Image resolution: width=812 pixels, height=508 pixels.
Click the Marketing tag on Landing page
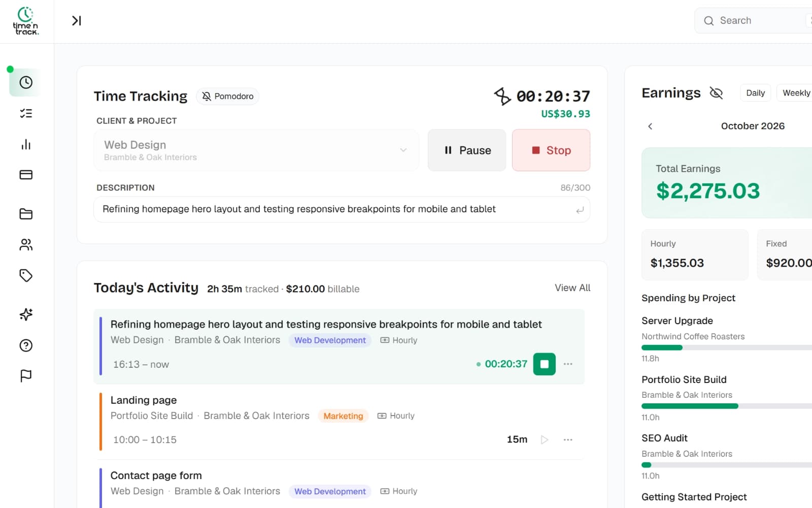click(x=343, y=416)
